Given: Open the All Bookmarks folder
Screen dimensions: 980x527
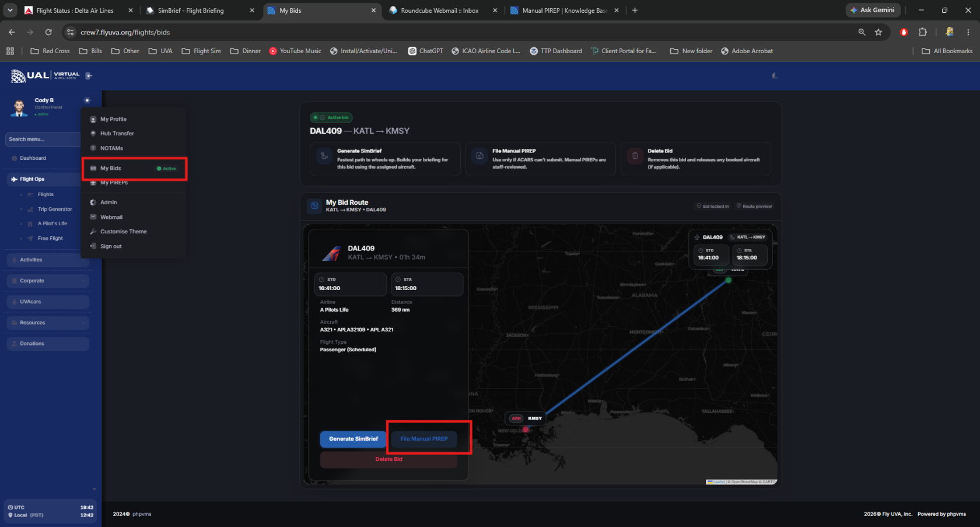Looking at the screenshot, I should pos(947,51).
